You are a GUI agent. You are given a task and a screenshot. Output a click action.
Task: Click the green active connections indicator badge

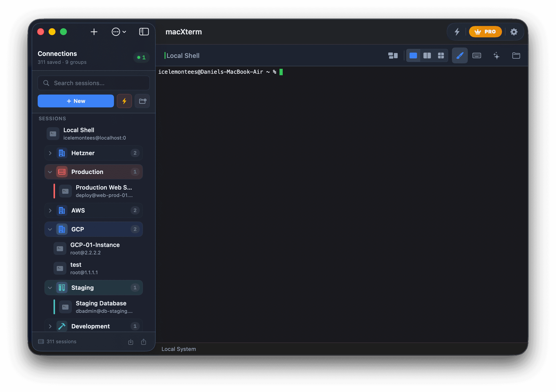[x=141, y=57]
